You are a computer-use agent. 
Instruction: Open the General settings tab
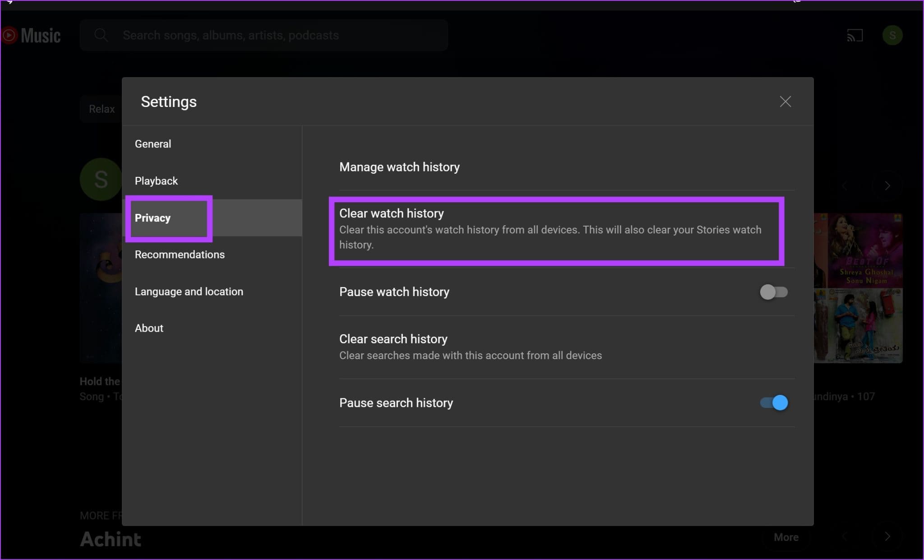212,144
